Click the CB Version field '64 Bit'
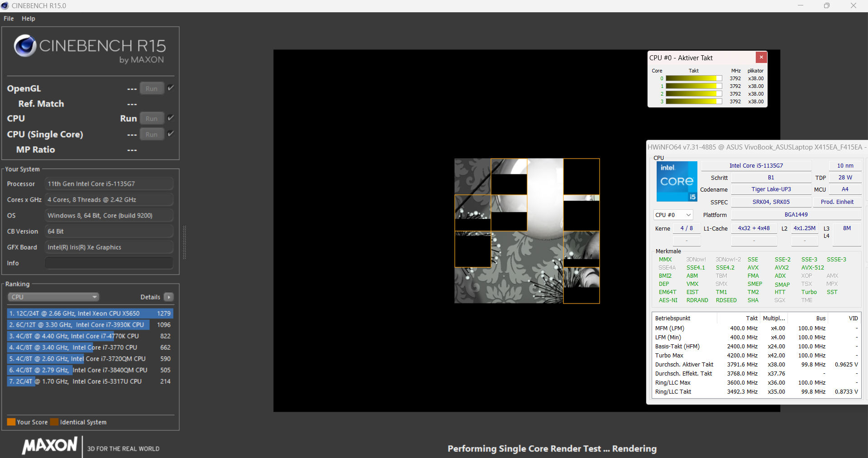The height and width of the screenshot is (458, 868). point(109,231)
